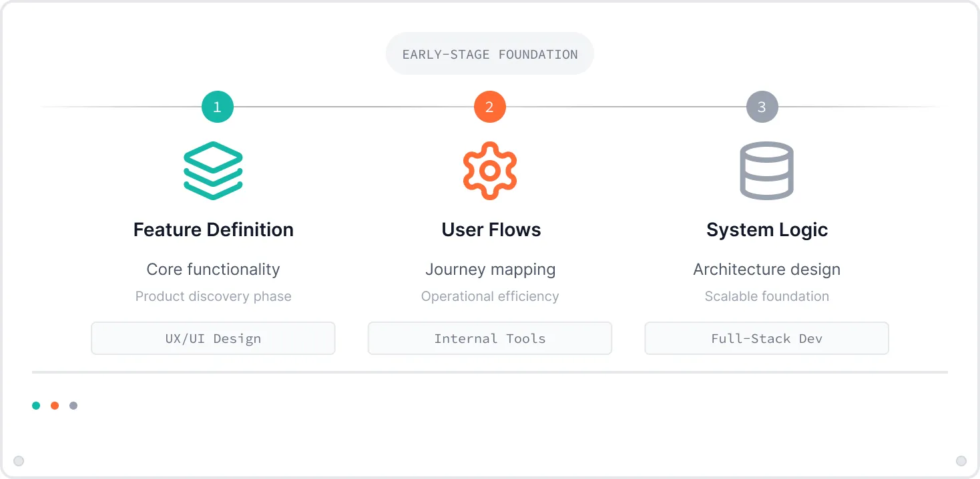Click the UX/UI Design tag

tap(213, 338)
